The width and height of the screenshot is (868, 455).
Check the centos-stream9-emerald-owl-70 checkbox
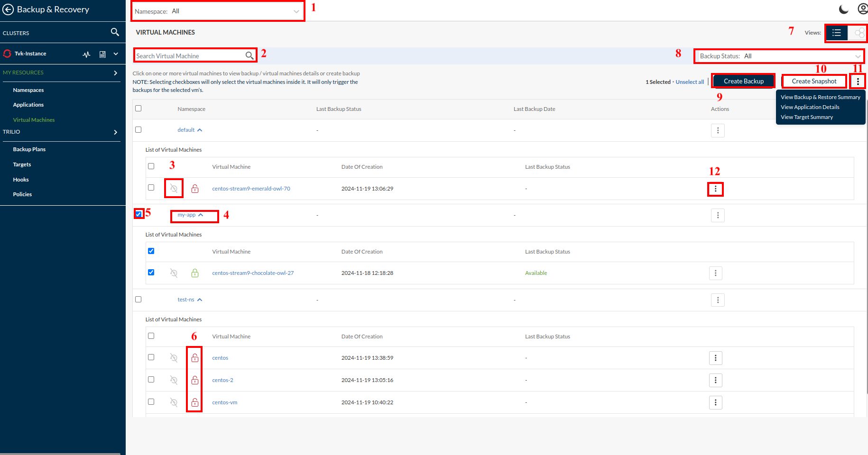[151, 188]
